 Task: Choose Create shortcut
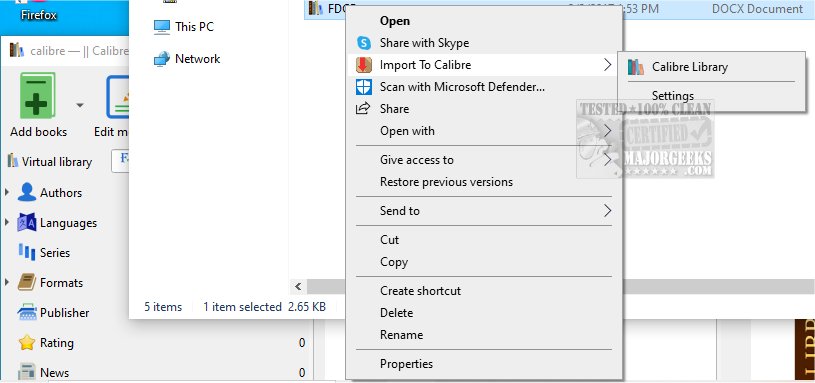click(x=420, y=291)
